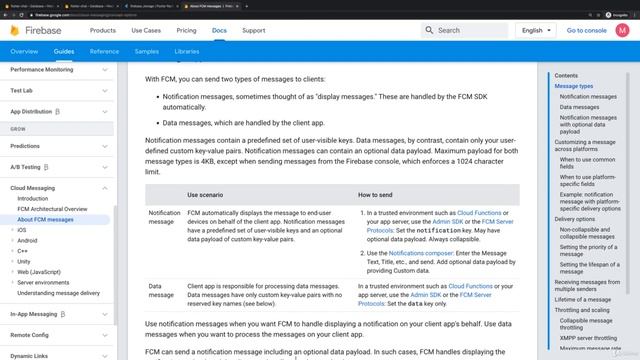Expand the Dynamic Links section

point(105,356)
